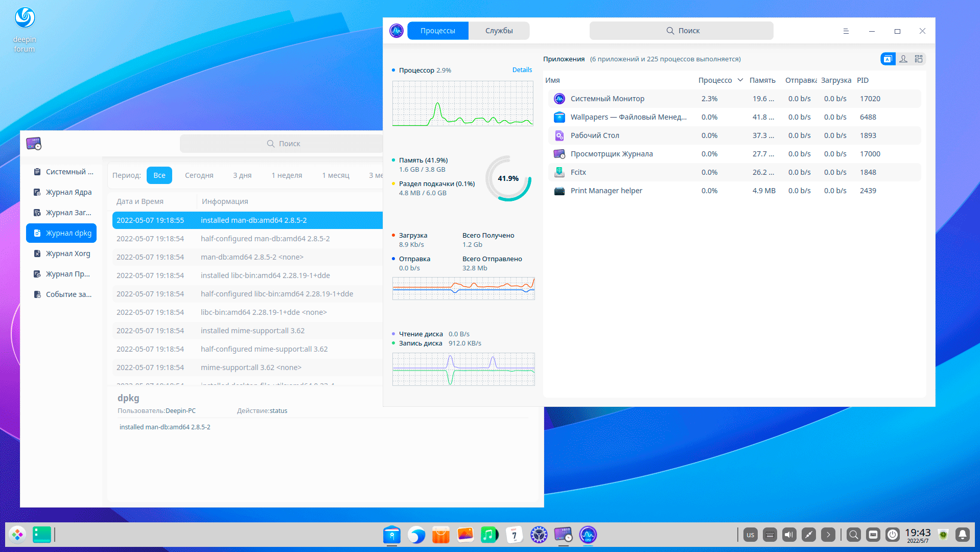Sort processes by PID column

(x=862, y=80)
